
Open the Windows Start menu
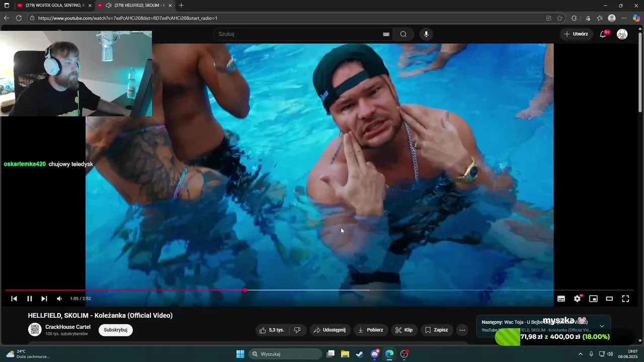240,354
